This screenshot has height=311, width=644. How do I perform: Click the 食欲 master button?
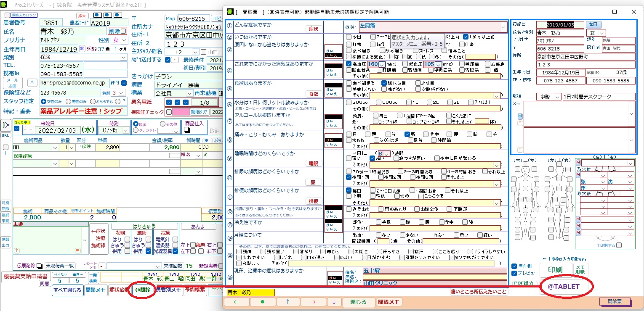tap(314, 94)
